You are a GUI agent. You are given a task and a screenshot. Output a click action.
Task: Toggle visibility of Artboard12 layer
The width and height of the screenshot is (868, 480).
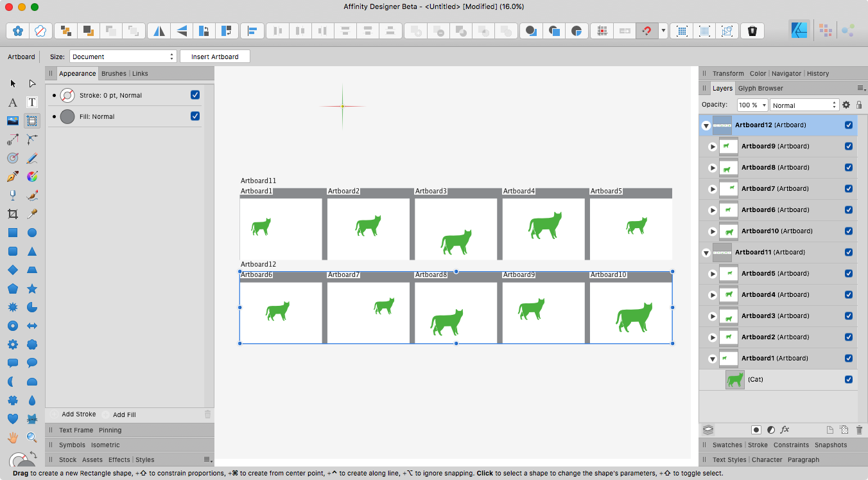tap(849, 125)
